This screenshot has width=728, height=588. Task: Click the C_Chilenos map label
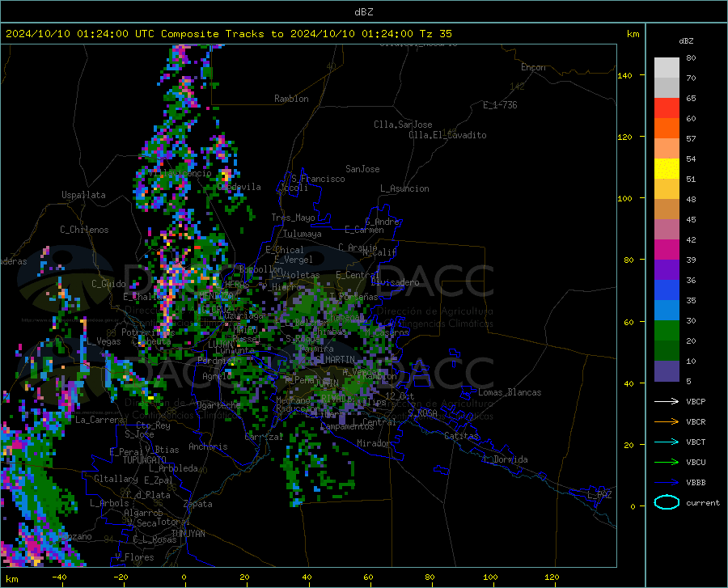pos(84,230)
